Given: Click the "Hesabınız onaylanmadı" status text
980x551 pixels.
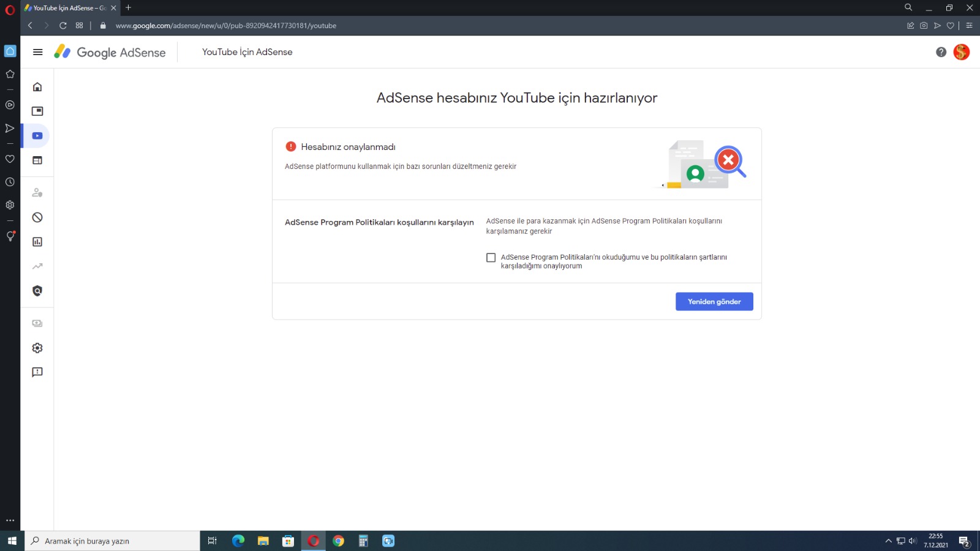Looking at the screenshot, I should (x=348, y=147).
